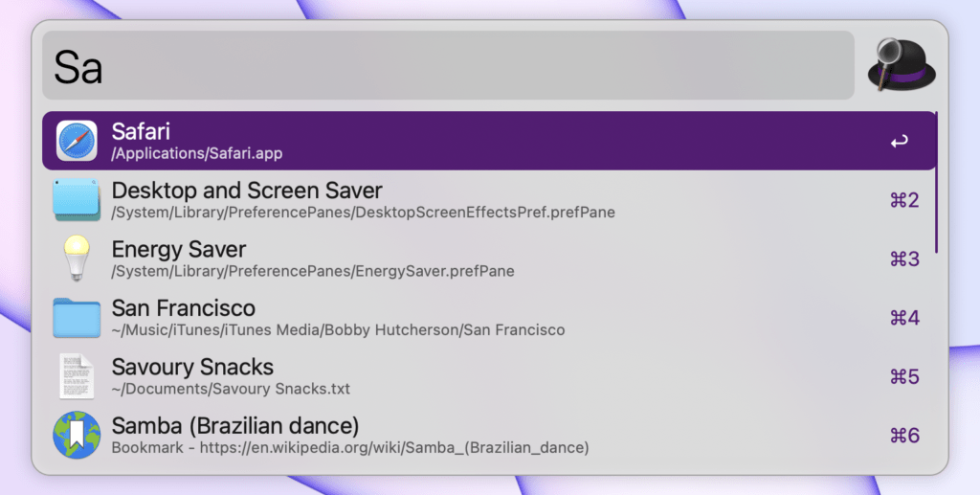Click the Desktop and Screen Saver icon
Viewport: 980px width, 495px height.
pos(77,199)
